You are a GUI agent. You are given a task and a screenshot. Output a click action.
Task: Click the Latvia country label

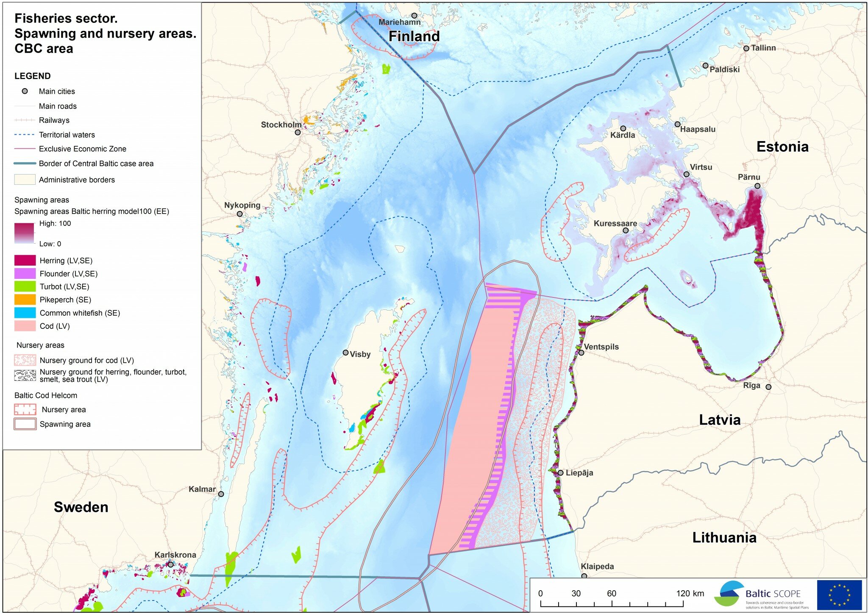click(x=720, y=420)
